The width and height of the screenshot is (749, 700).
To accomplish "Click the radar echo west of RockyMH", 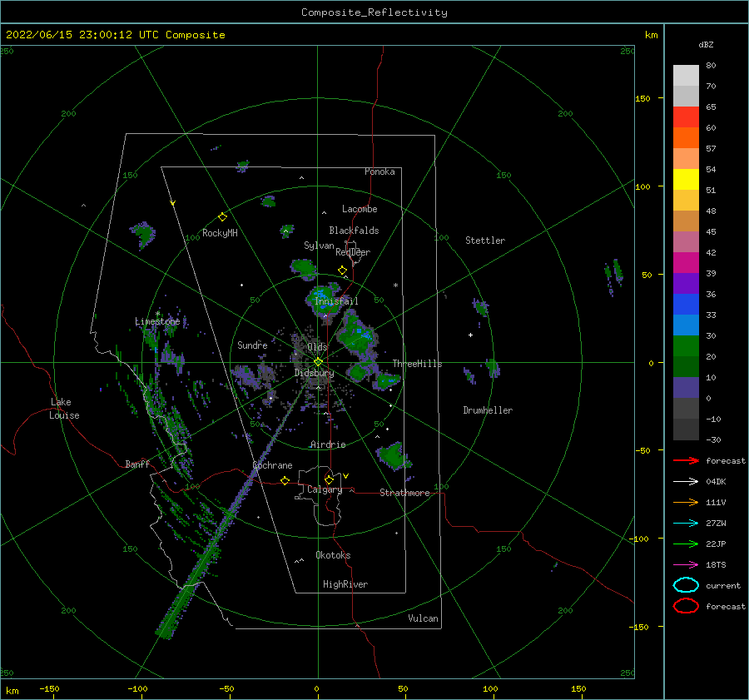I will click(x=143, y=235).
